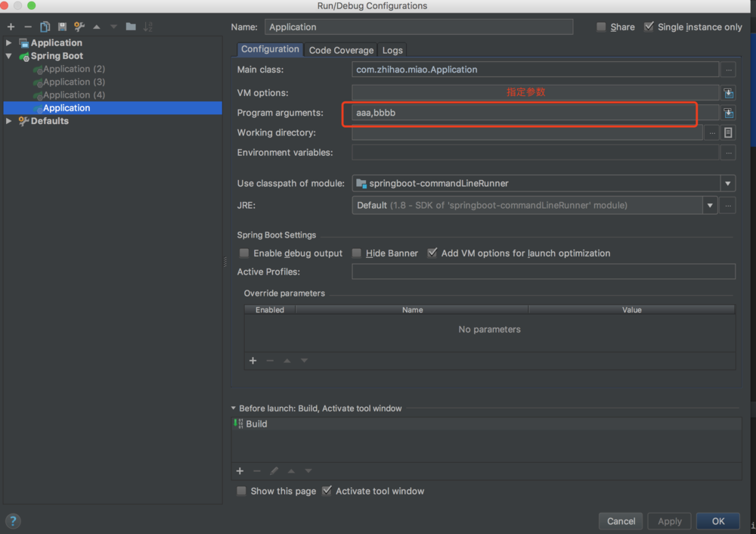The height and width of the screenshot is (534, 756).
Task: Add a new run configuration
Action: click(x=10, y=26)
